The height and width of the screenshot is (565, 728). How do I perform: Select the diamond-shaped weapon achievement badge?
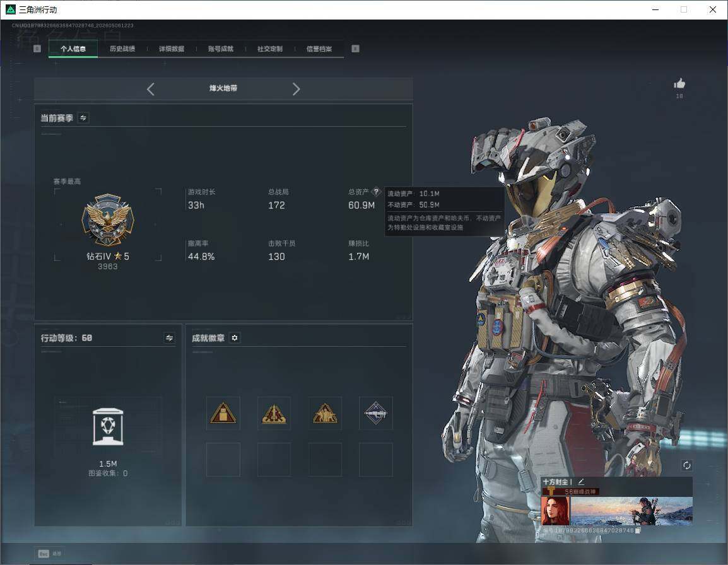[x=375, y=413]
